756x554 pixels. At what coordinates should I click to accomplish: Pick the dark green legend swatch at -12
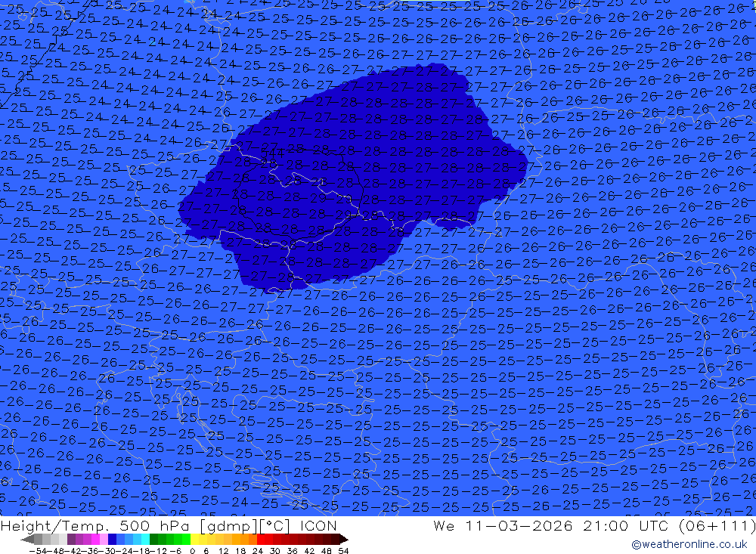coord(153,539)
